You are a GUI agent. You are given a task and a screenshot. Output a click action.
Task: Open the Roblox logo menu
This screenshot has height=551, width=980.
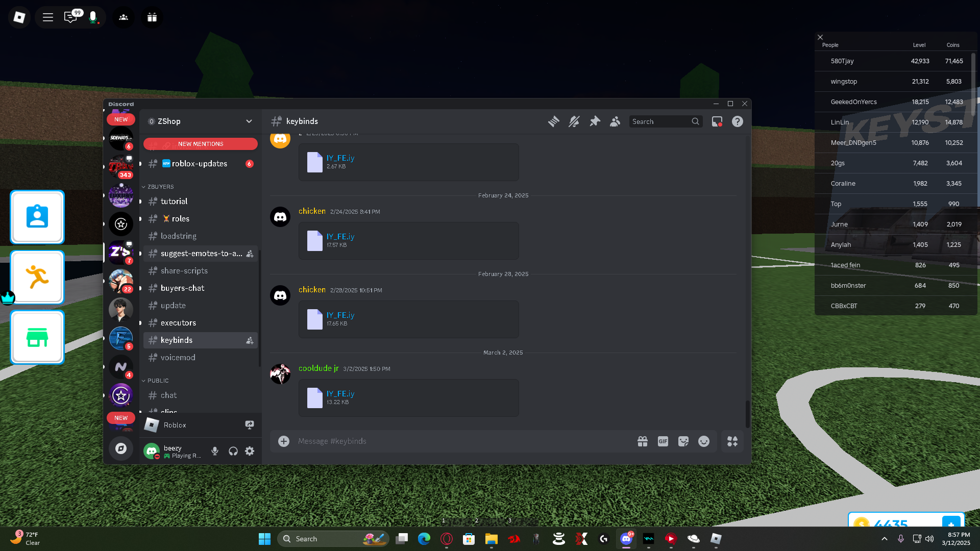[x=19, y=17]
